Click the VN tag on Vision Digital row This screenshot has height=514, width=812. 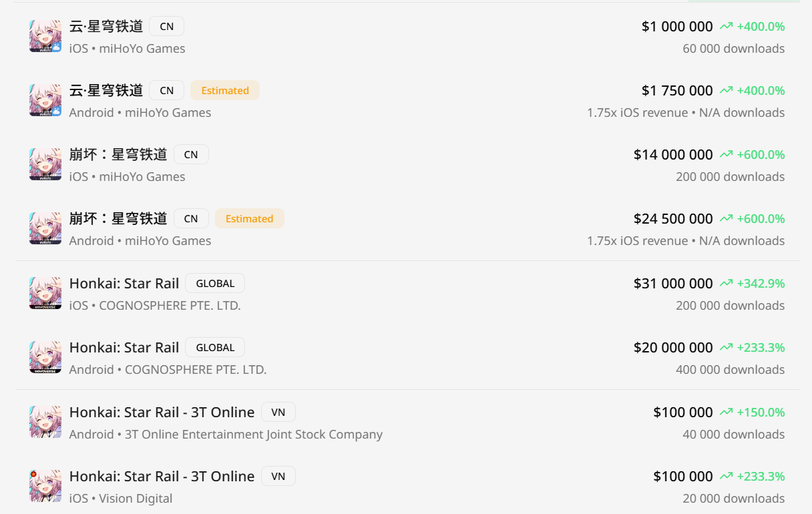(x=278, y=477)
